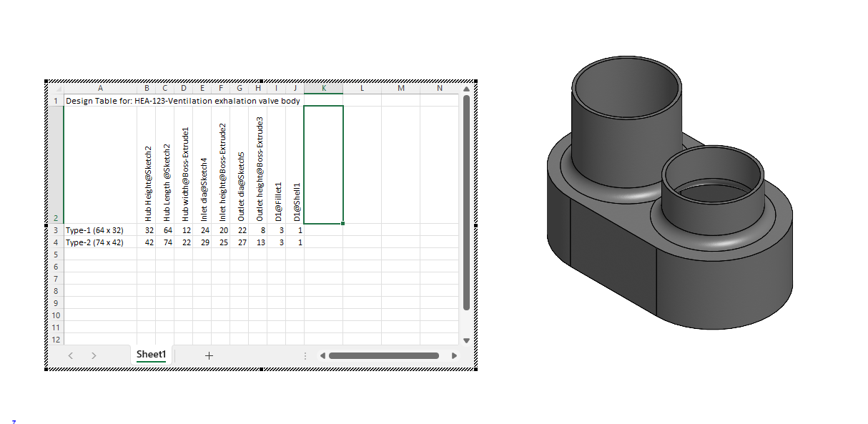Click the 'Design Table for: HEA-123' title cell
The image size is (868, 424).
coord(183,100)
